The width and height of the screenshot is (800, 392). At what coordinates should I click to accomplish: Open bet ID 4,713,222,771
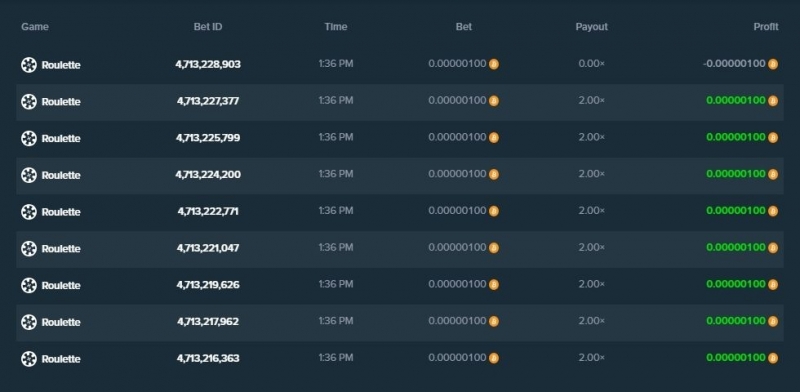point(208,211)
